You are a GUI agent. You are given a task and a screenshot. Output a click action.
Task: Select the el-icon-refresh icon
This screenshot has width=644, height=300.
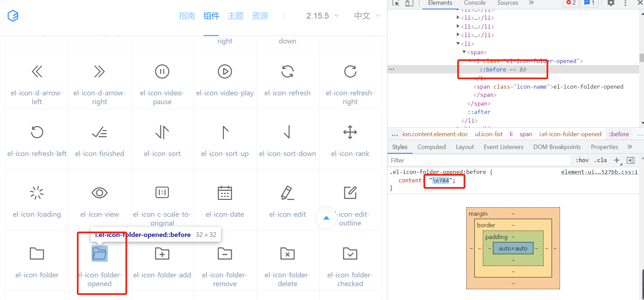[x=288, y=71]
